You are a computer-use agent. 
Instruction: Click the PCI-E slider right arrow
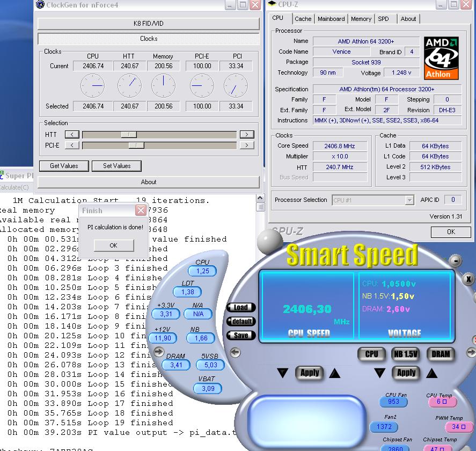[x=247, y=145]
